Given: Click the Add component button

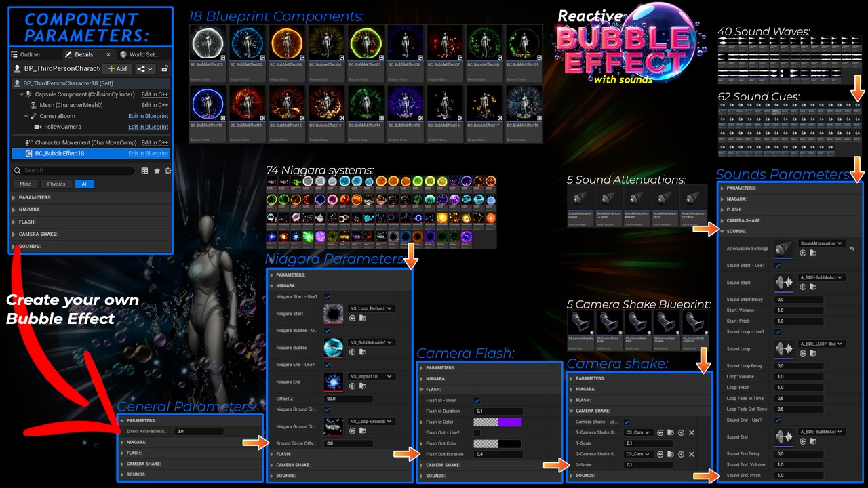Looking at the screenshot, I should point(117,68).
